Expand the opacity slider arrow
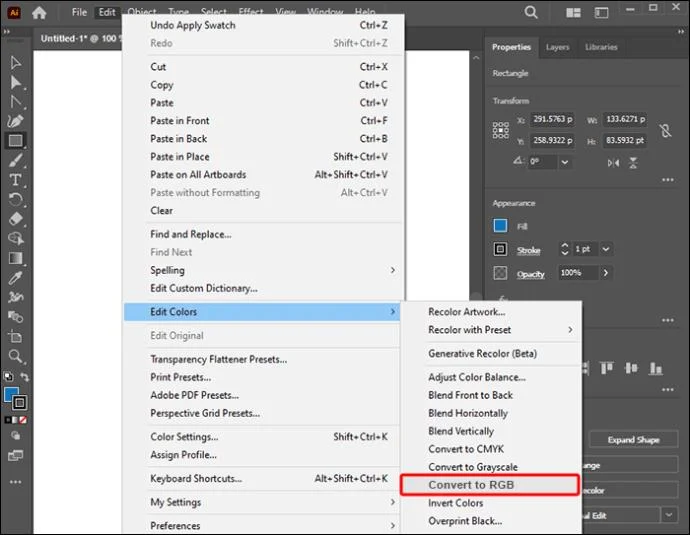The height and width of the screenshot is (535, 690). (606, 273)
